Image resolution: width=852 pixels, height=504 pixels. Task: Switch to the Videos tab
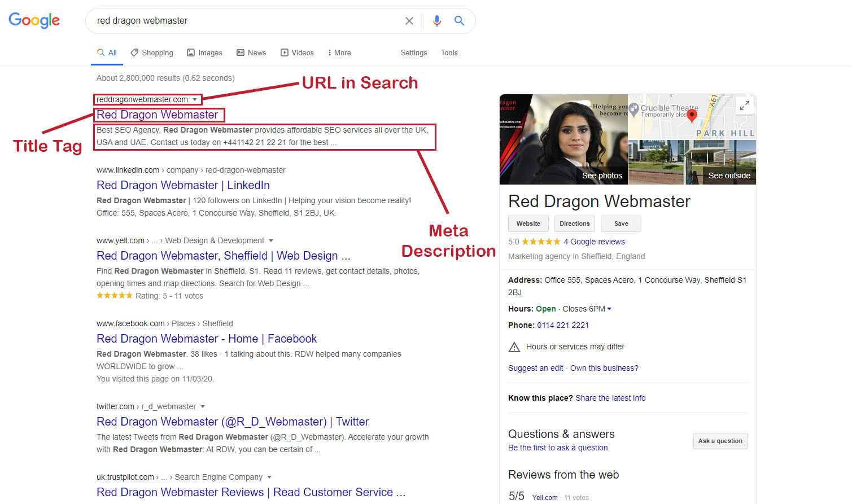297,52
